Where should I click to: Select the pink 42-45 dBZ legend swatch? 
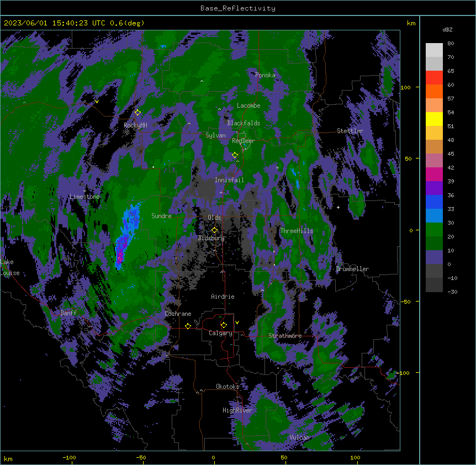(x=434, y=161)
